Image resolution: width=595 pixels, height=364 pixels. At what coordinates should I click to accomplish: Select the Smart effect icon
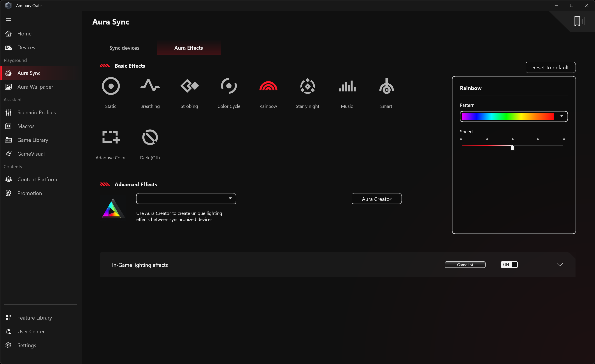point(386,86)
